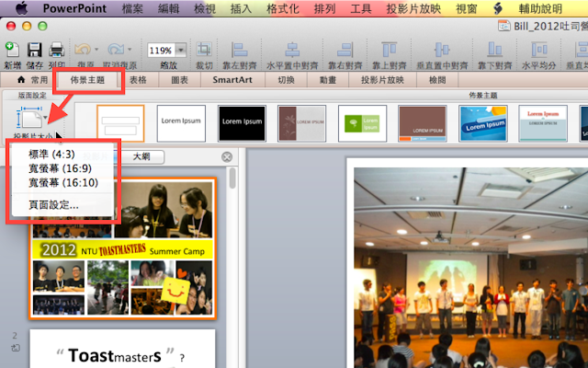The image size is (588, 368).
Task: Switch to the 常用 ribbon tab
Action: click(x=32, y=80)
